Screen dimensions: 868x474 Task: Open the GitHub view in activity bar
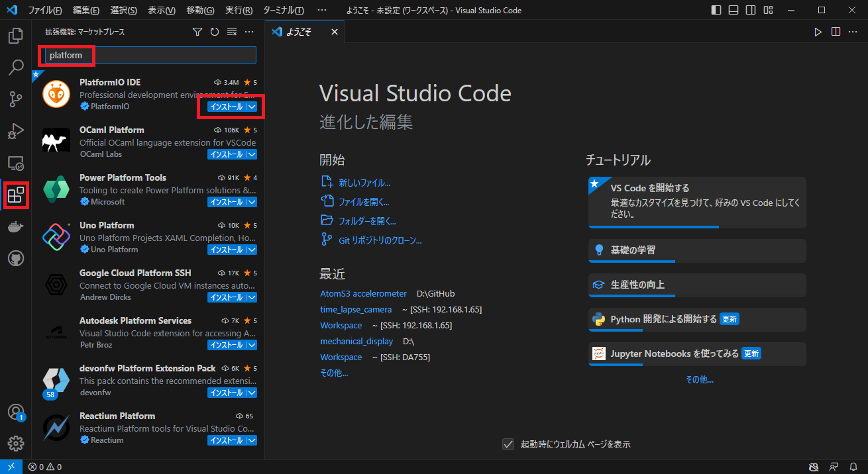(16, 258)
